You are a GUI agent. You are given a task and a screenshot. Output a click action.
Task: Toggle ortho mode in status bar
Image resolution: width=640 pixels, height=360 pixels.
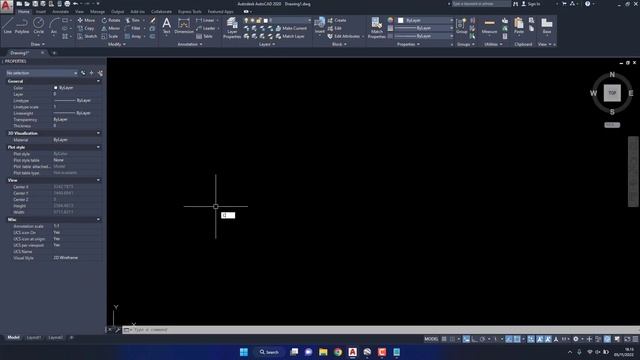pyautogui.click(x=475, y=339)
